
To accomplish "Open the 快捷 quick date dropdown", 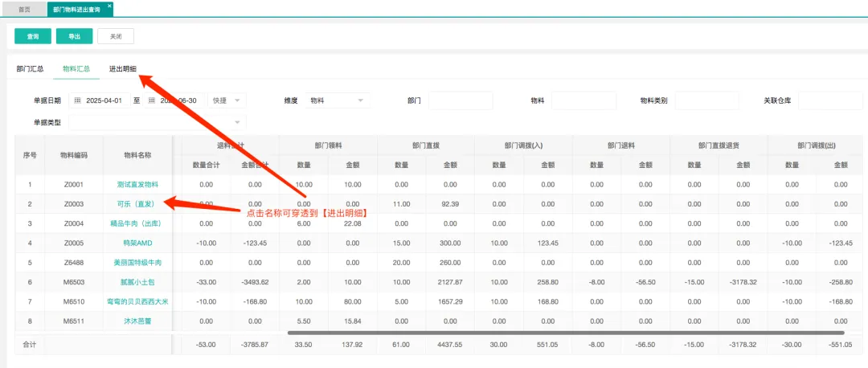I will click(x=227, y=100).
